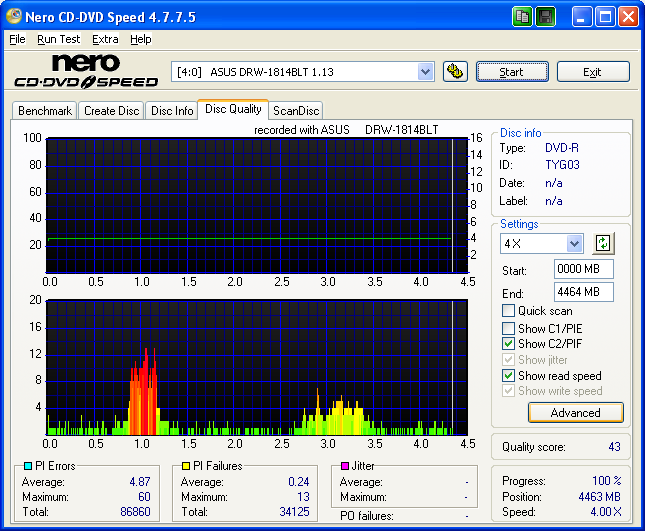Click the disc ID TYG03
645x531 pixels.
562,165
